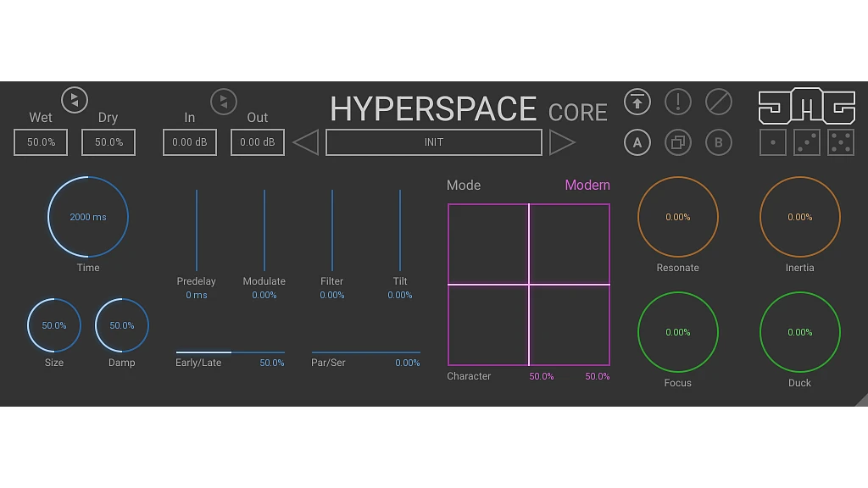The height and width of the screenshot is (488, 868).
Task: Click the In/Out link arrow icon
Action: [x=224, y=102]
